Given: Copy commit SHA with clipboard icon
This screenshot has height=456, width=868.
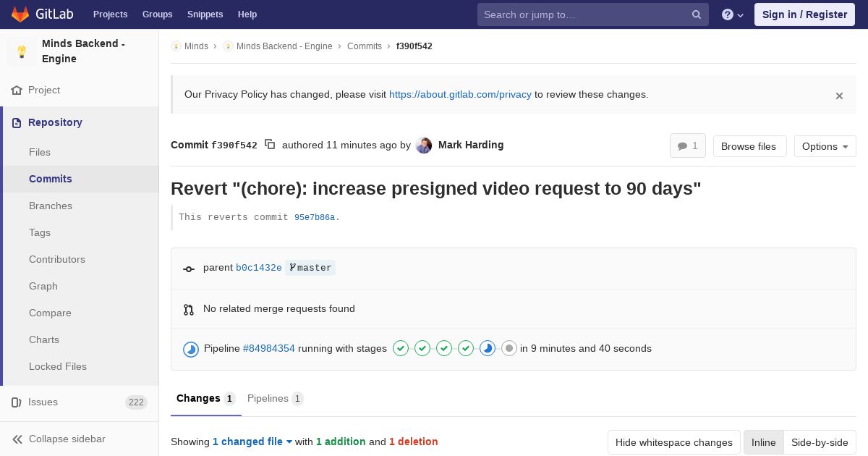Looking at the screenshot, I should pos(270,145).
